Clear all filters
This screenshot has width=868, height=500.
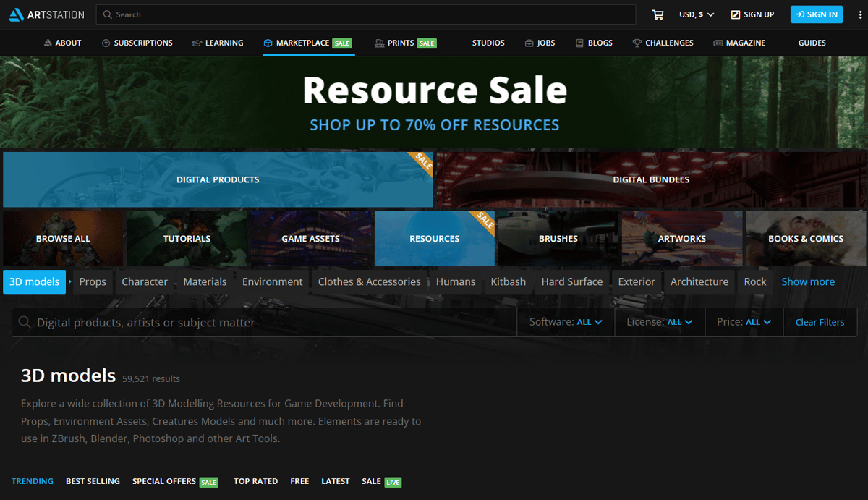(820, 322)
